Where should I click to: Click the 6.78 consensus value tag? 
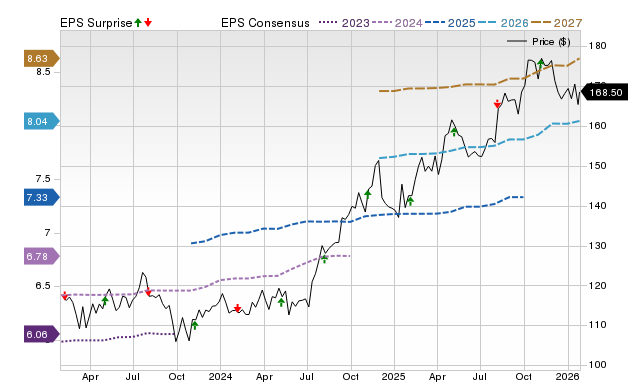42,257
